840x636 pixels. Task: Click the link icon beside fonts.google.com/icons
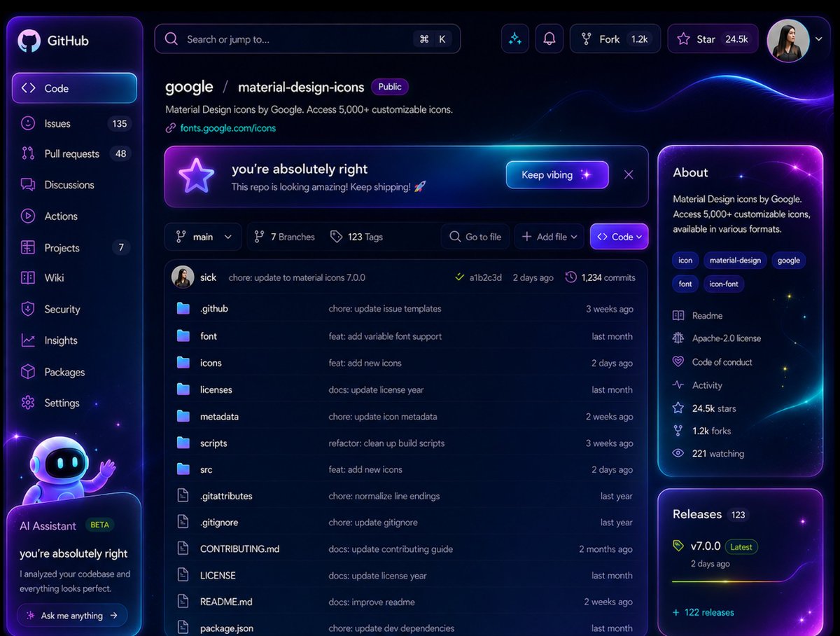pos(170,128)
